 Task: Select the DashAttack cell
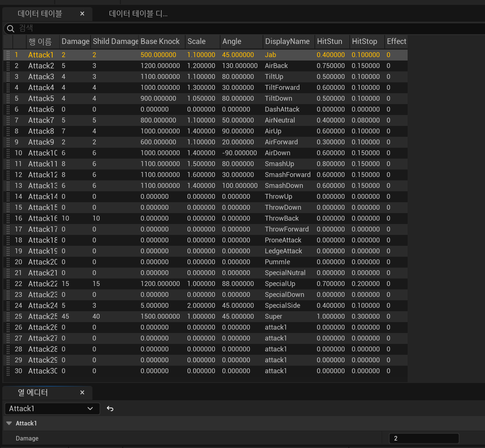282,109
